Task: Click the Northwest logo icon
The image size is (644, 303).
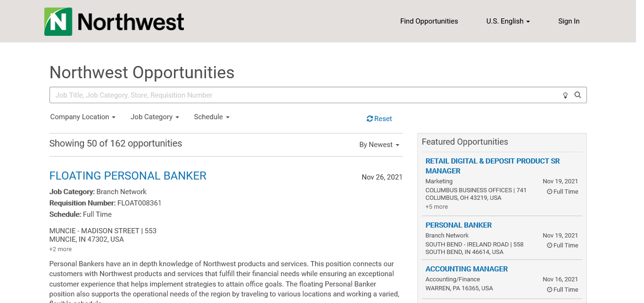Action: click(x=58, y=22)
